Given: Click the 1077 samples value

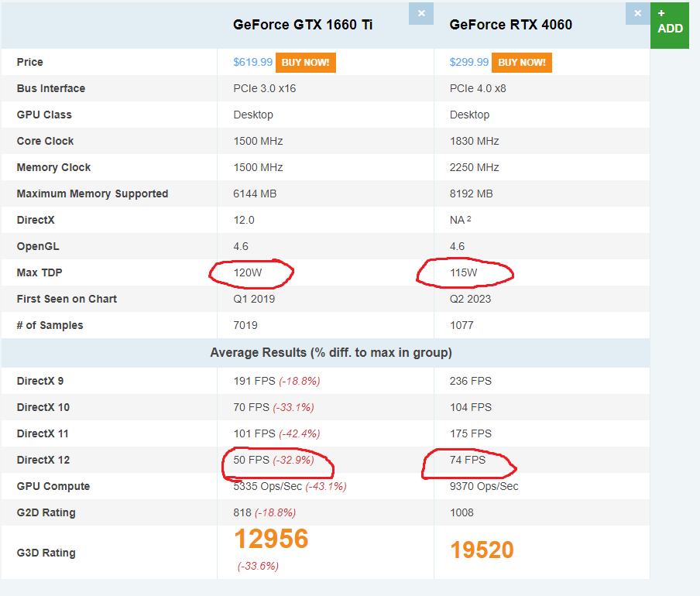Looking at the screenshot, I should [x=462, y=325].
